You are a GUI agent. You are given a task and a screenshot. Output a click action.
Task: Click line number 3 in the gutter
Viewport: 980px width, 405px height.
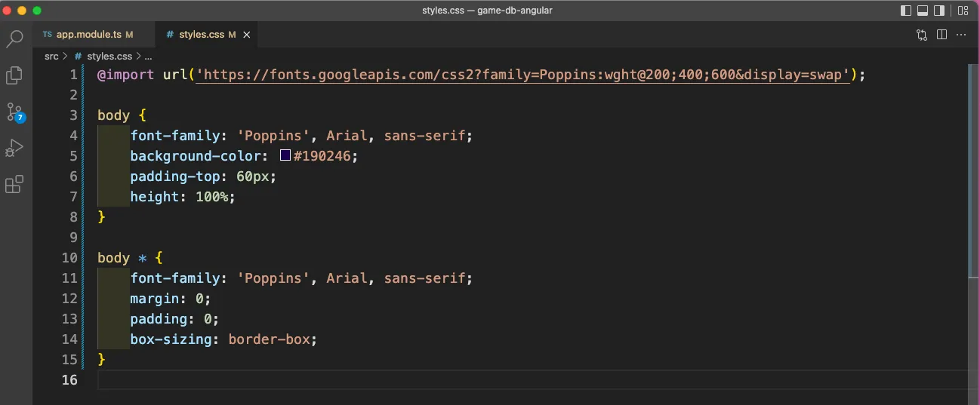pyautogui.click(x=73, y=115)
